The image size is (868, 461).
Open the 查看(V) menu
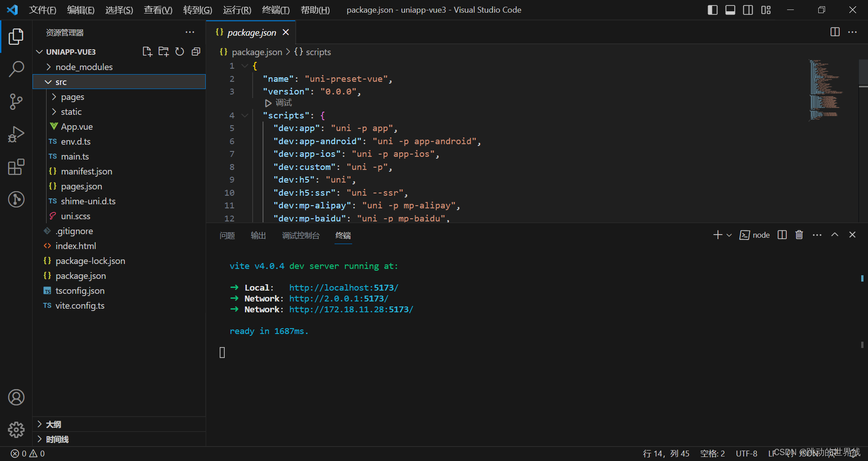[158, 10]
